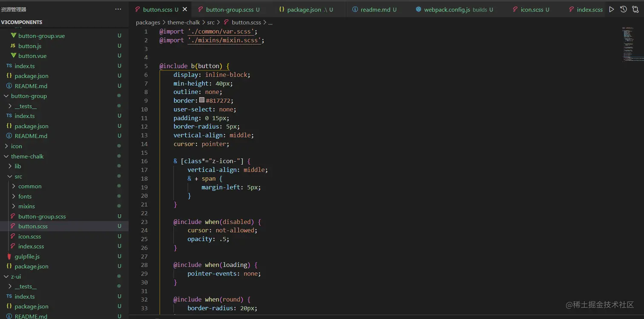Click the Vue icon beside button-group.vue
This screenshot has height=319, width=644.
tap(14, 36)
